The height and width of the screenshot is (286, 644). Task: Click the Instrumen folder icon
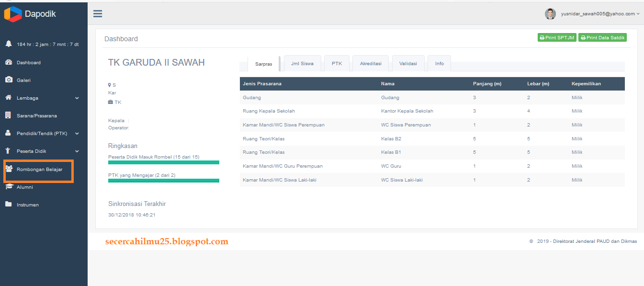(x=9, y=204)
